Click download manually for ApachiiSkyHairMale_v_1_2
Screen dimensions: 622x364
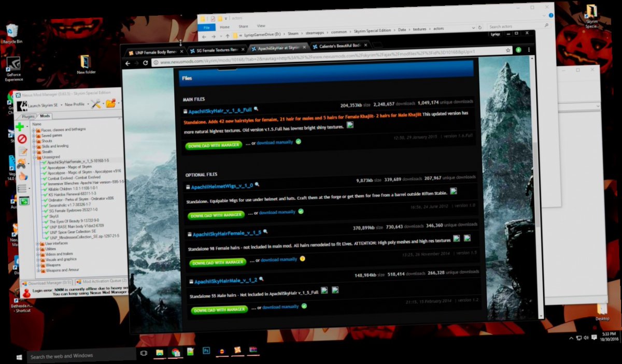[280, 307]
